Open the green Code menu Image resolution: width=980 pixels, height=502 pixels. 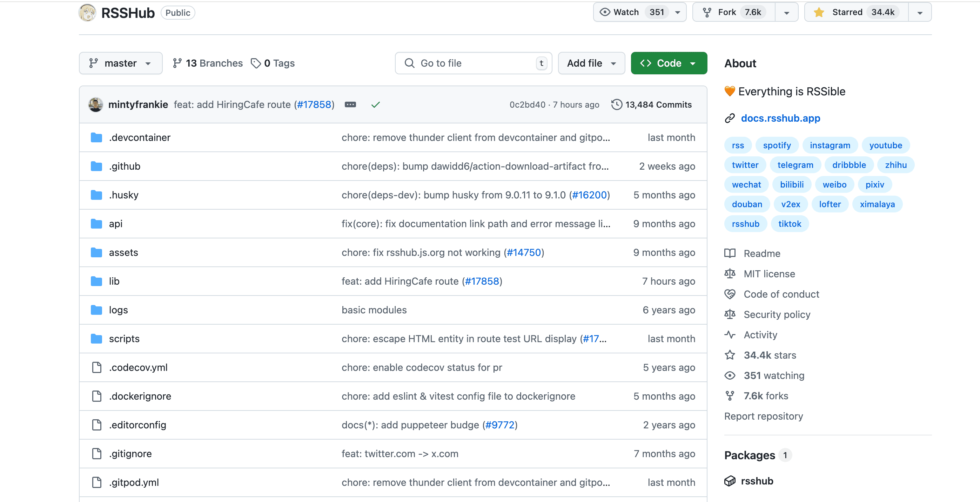[x=669, y=63]
